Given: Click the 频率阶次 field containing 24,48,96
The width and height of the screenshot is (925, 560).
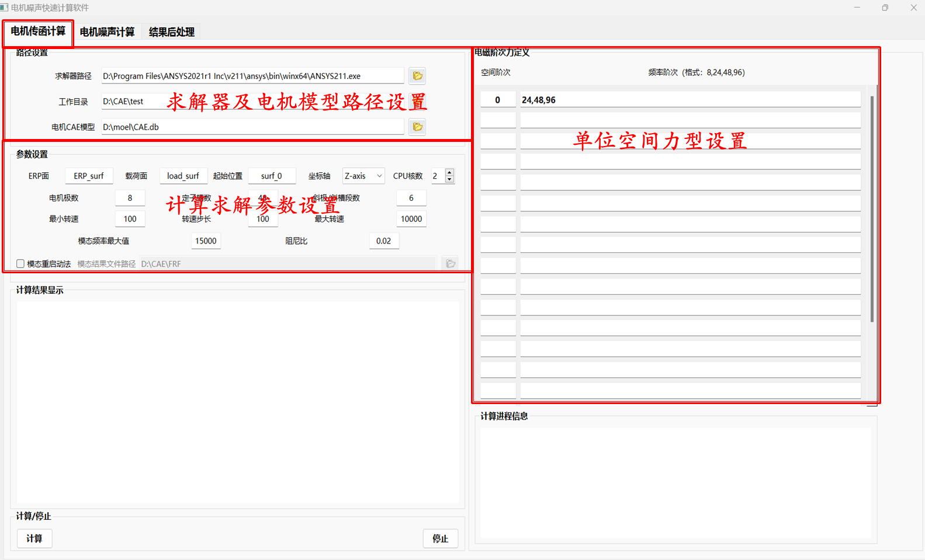Looking at the screenshot, I should pyautogui.click(x=690, y=100).
